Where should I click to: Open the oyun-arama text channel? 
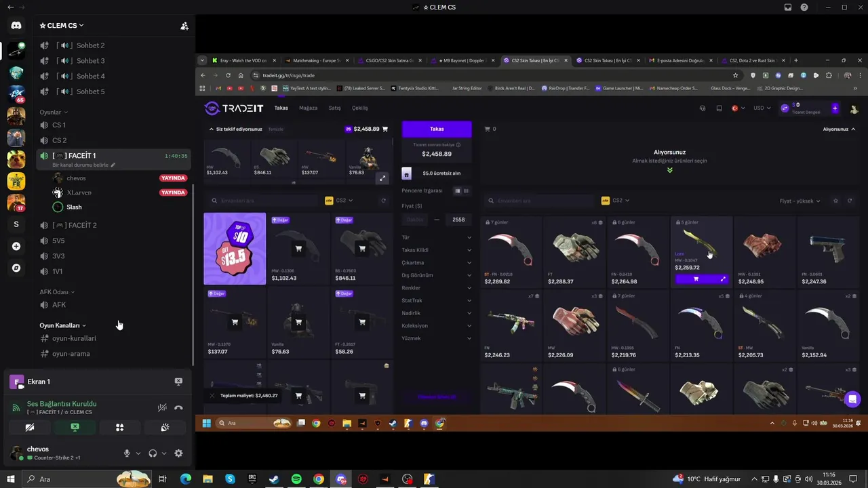114,354
